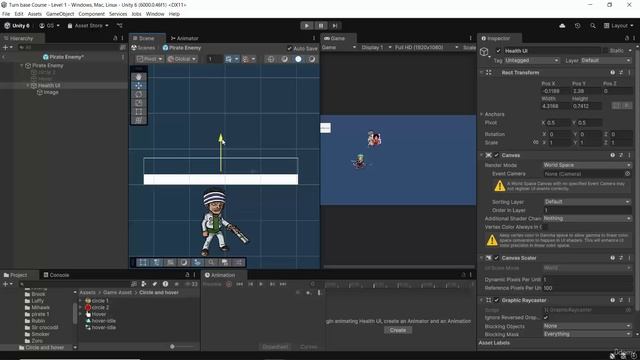Toggle Ignore Reversed Graphics checkbox
The height and width of the screenshot is (360, 640).
pos(546,318)
